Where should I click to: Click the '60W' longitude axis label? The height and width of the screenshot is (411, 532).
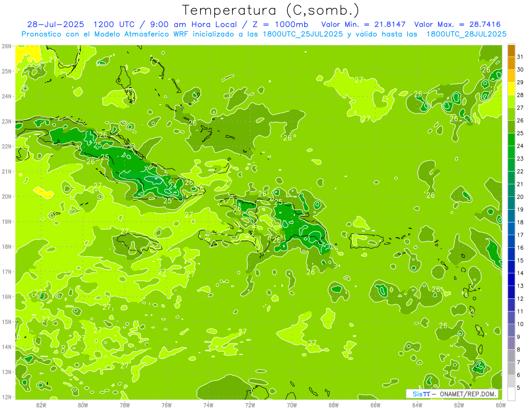(501, 405)
